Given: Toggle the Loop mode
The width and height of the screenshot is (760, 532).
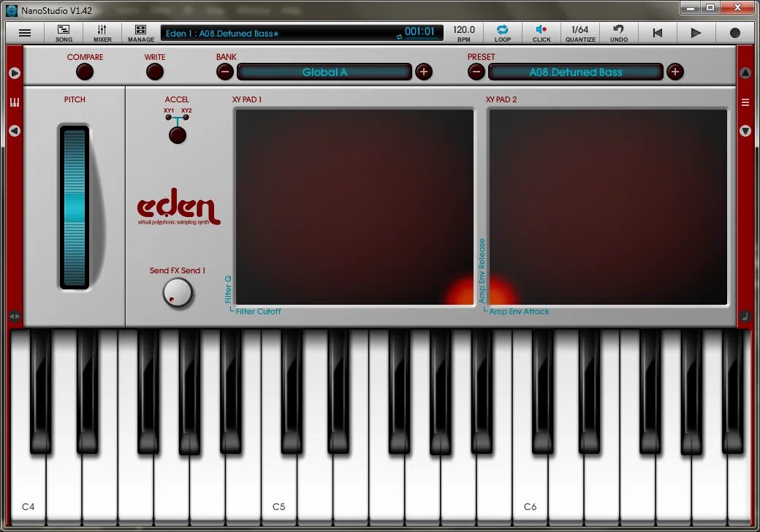Looking at the screenshot, I should (x=503, y=33).
